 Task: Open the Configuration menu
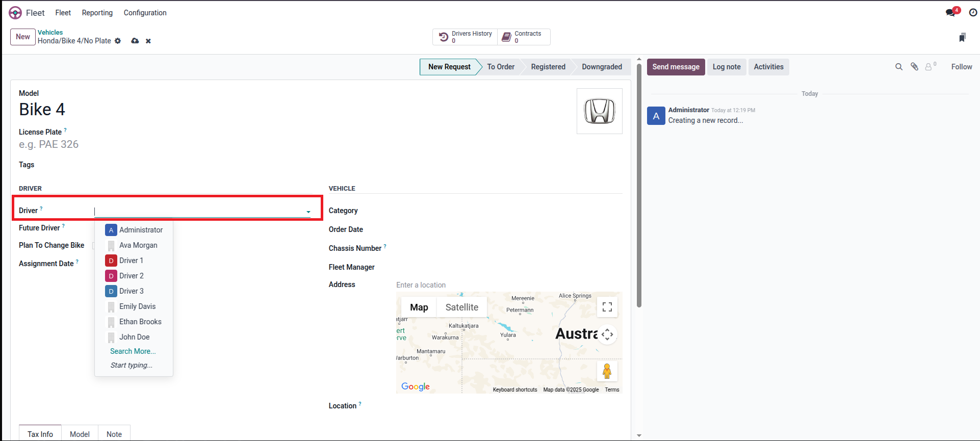click(145, 13)
